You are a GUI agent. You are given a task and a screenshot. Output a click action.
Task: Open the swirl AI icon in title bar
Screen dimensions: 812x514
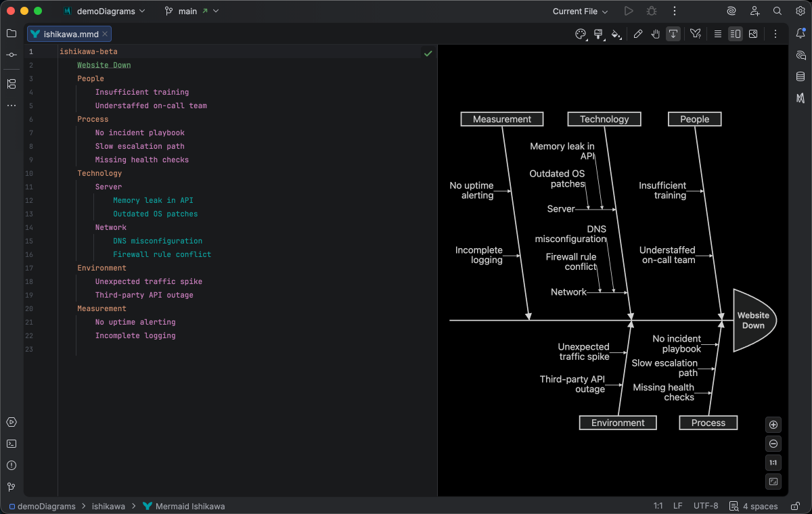point(731,11)
